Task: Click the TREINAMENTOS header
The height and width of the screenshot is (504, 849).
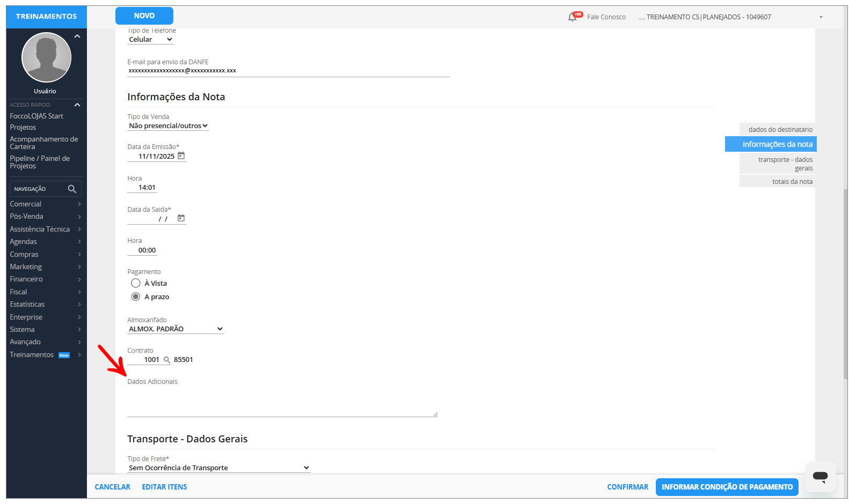Action: 47,17
